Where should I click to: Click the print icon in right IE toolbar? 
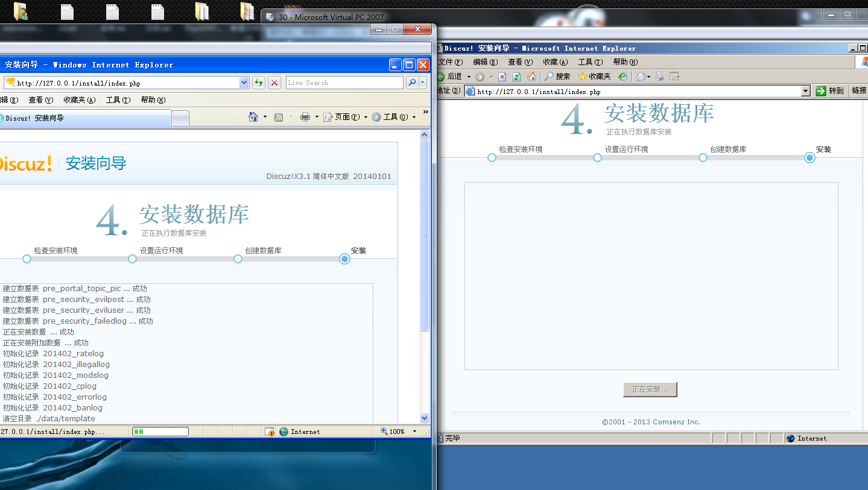[x=660, y=77]
